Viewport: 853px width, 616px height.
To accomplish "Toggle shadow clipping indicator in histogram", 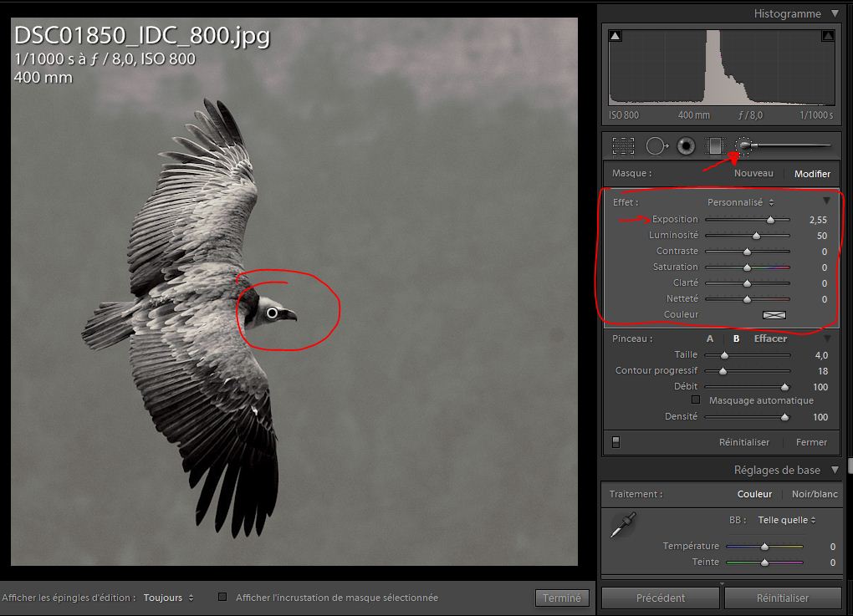I will tap(615, 36).
